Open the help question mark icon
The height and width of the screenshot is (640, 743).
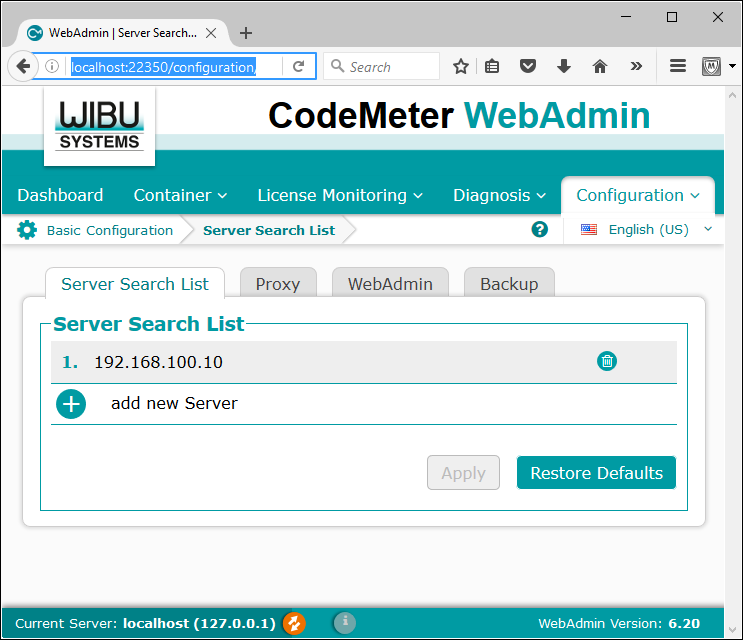click(540, 229)
